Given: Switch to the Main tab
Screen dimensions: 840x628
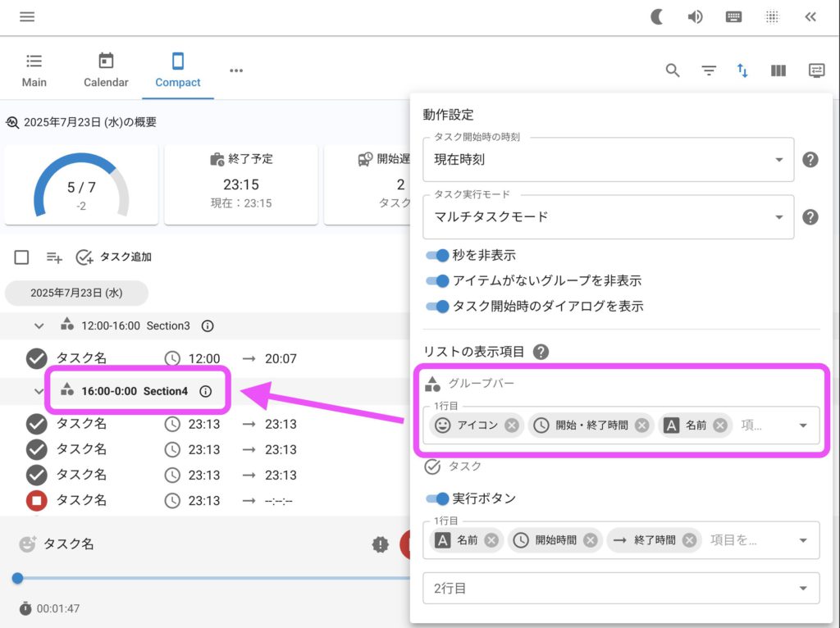Looking at the screenshot, I should tap(34, 71).
